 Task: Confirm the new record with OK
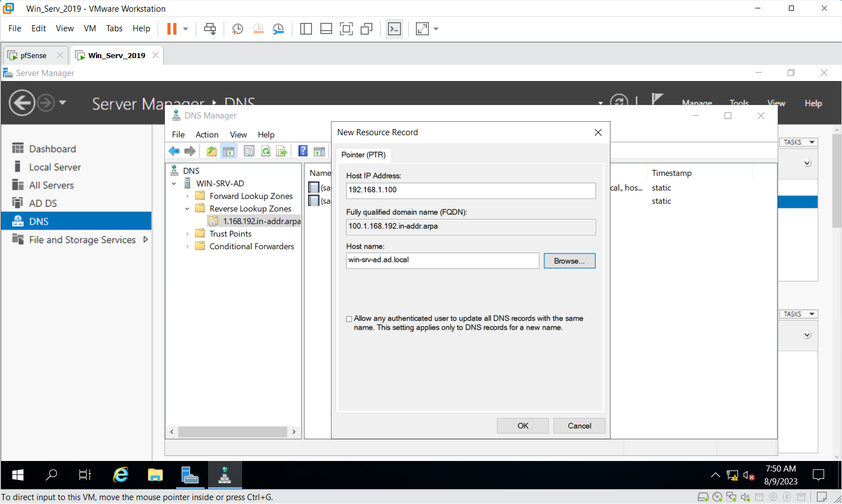pyautogui.click(x=523, y=426)
